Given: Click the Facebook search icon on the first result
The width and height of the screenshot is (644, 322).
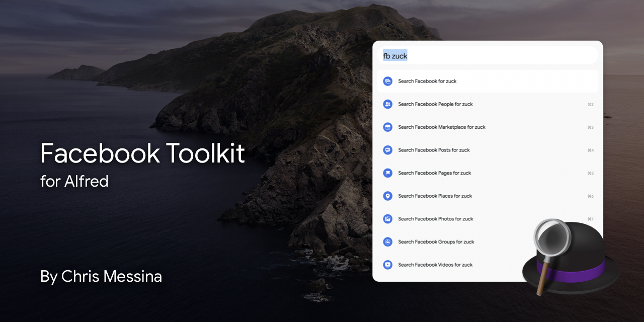Looking at the screenshot, I should tap(387, 81).
